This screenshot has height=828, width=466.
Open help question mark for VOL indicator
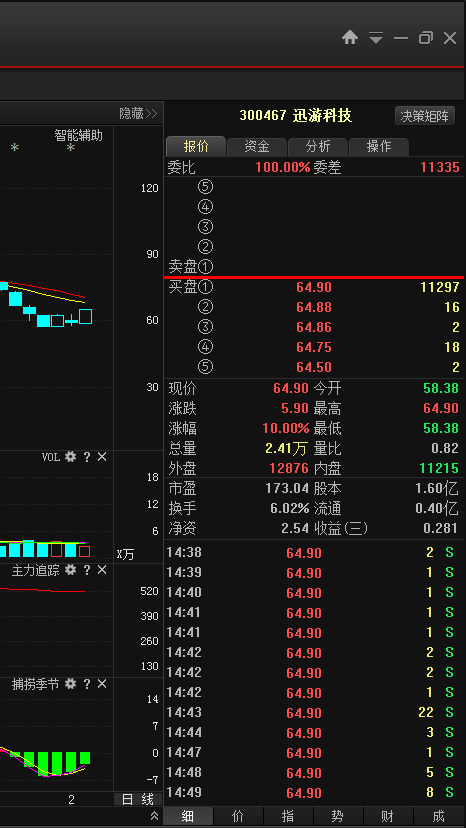(x=87, y=457)
